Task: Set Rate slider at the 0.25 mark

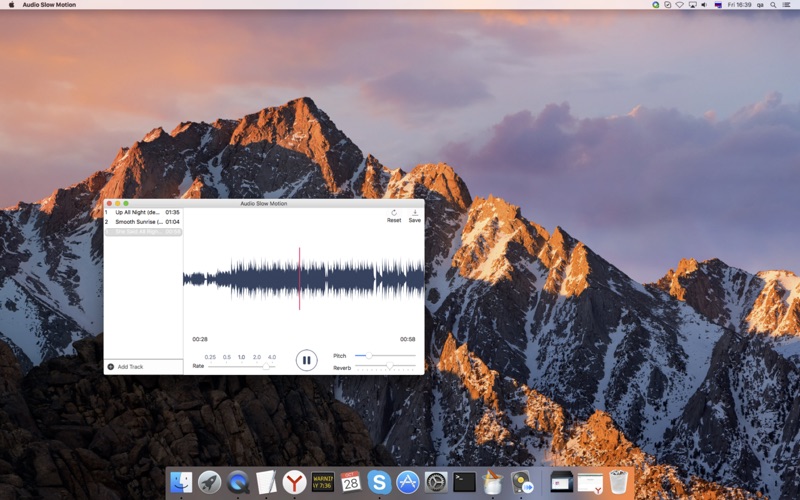Action: 210,366
